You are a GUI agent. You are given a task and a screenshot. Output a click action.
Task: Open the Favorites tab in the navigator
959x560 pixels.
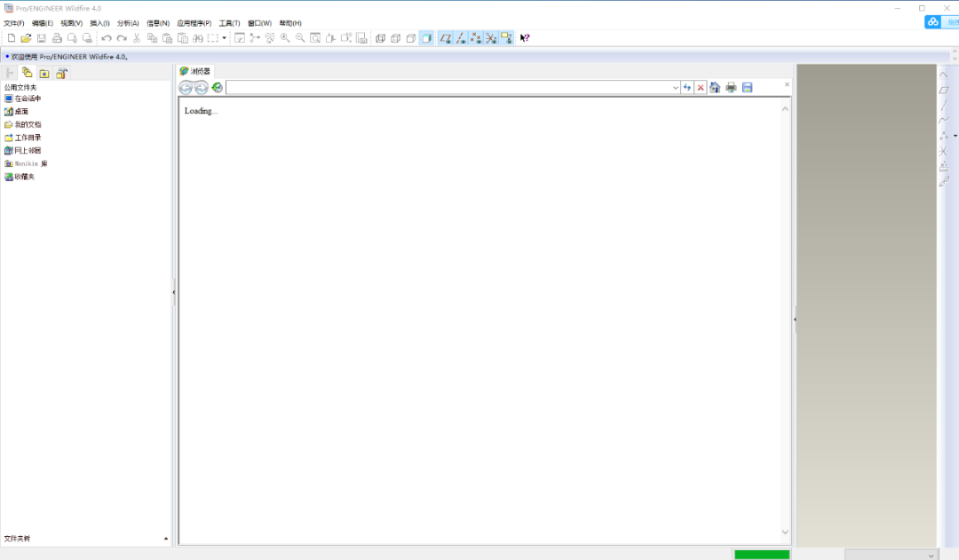click(x=44, y=74)
